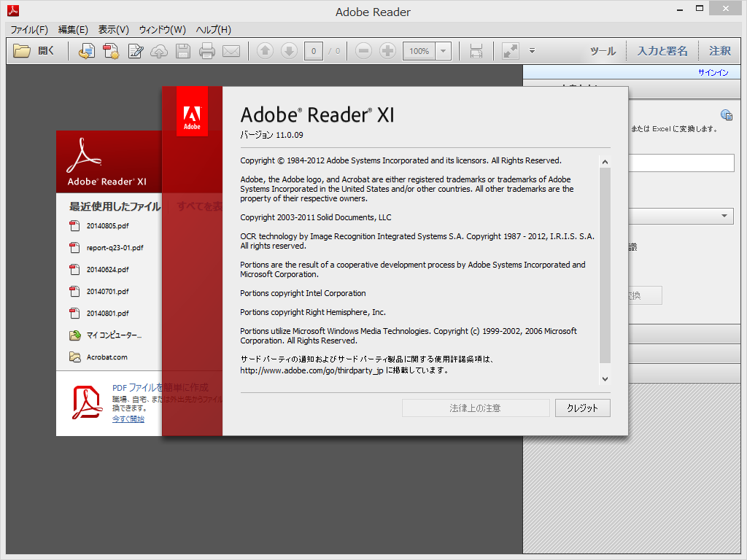Open a file with the folder icon
The width and height of the screenshot is (747, 560).
[23, 51]
